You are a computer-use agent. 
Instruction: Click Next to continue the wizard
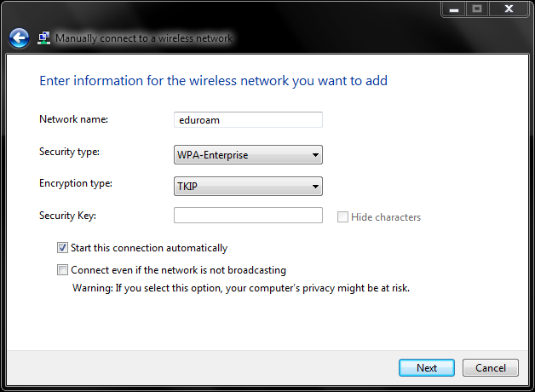coord(427,368)
